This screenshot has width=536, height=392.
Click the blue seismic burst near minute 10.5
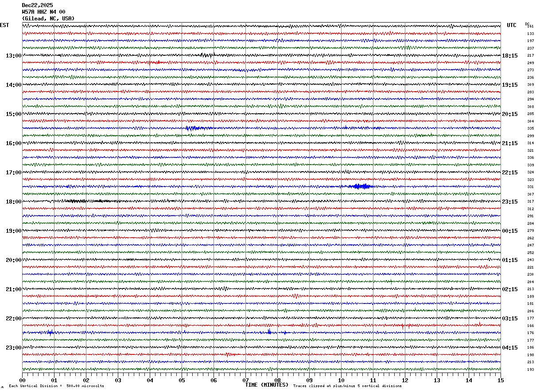(359, 186)
